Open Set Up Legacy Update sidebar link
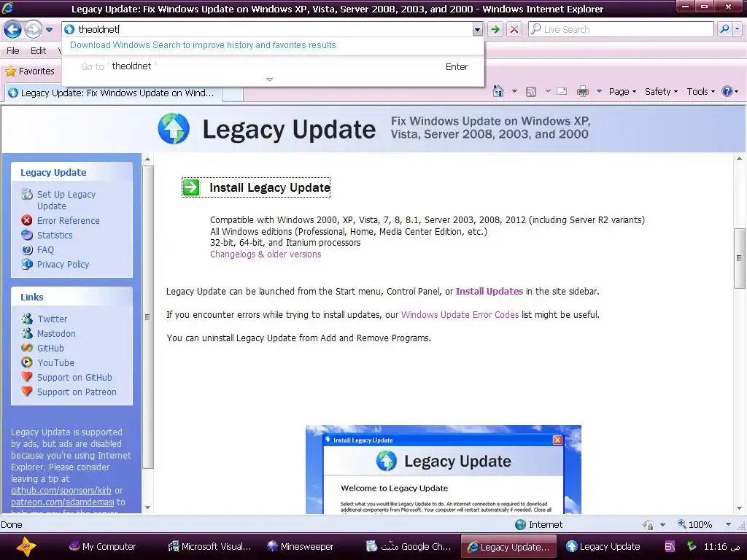Image resolution: width=747 pixels, height=560 pixels. pos(66,200)
